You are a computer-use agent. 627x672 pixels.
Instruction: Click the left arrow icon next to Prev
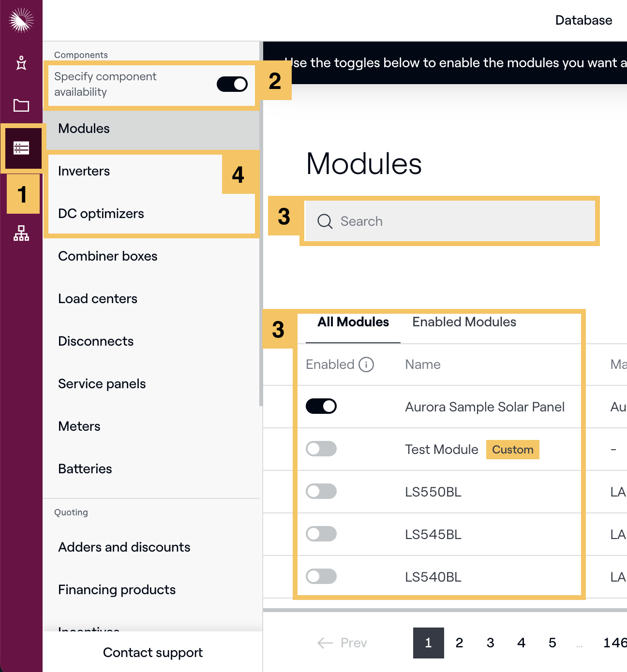324,643
